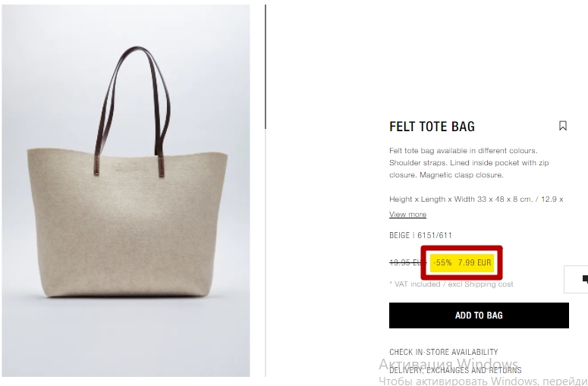Expand Delivery, Exchanges and Returns section
Image resolution: width=588 pixels, height=386 pixels.
click(x=455, y=370)
